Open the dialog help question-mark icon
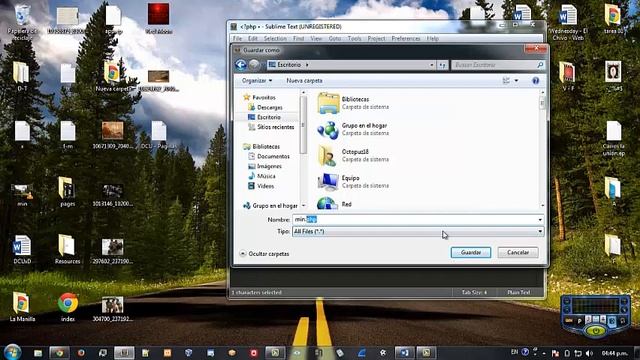 pos(536,81)
